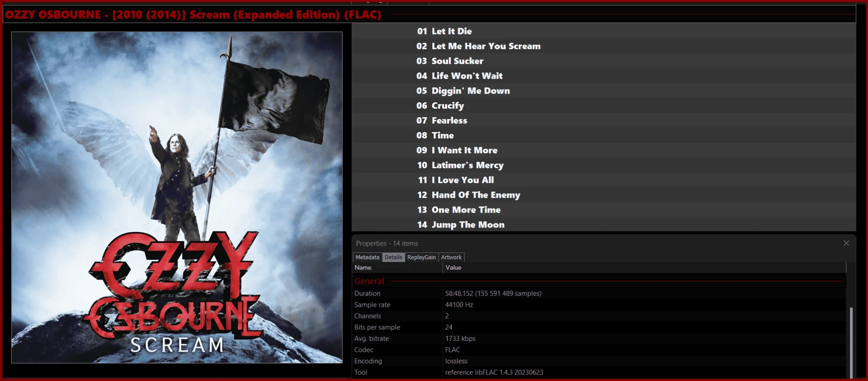Select track 03 Soul Sucker
Viewport: 868px width, 381px height.
(x=604, y=61)
